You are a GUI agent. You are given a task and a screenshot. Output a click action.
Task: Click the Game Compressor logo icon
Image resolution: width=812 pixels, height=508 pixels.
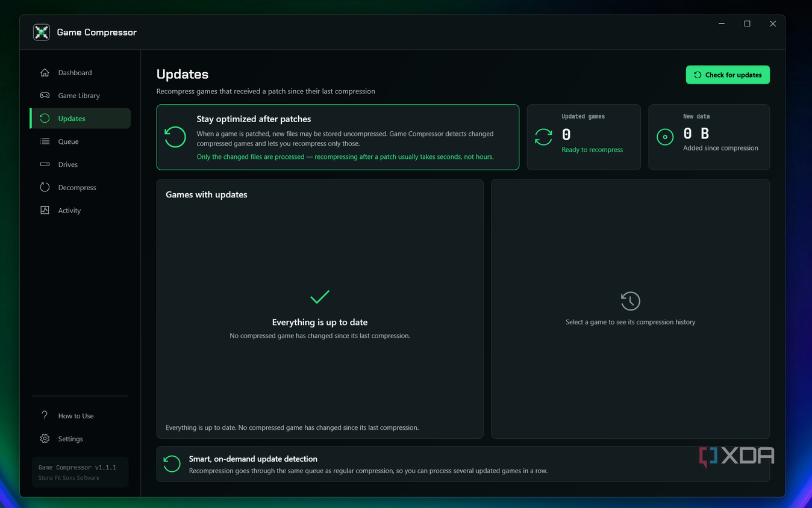(x=42, y=32)
